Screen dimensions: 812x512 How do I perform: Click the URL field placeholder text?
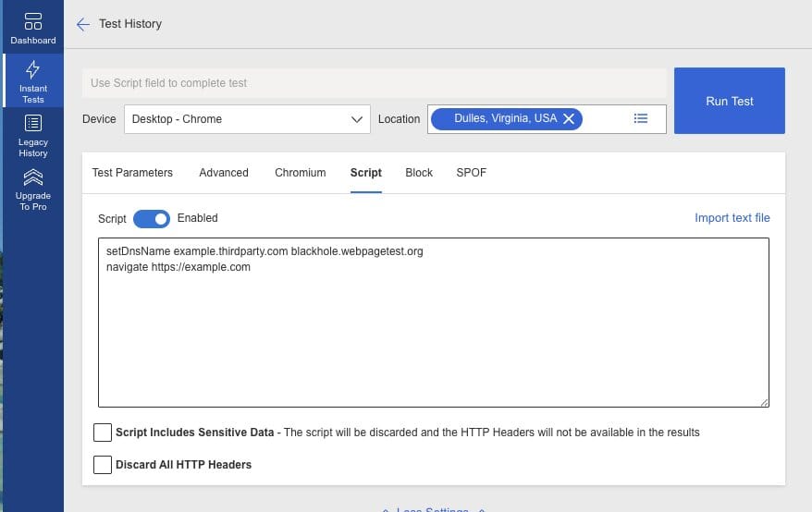pyautogui.click(x=168, y=83)
